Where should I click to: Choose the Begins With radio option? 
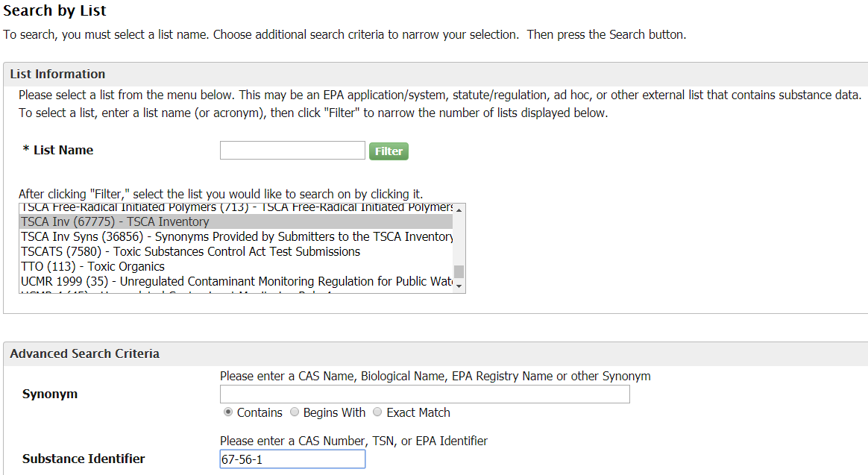295,412
